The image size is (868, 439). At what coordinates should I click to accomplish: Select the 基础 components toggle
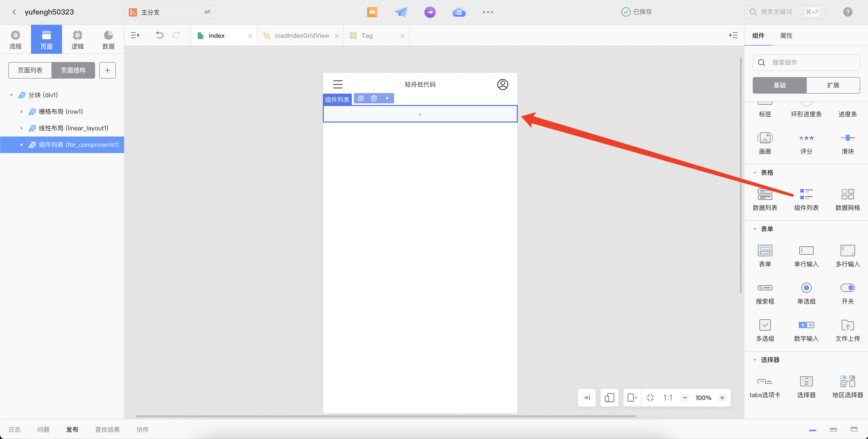click(x=779, y=85)
